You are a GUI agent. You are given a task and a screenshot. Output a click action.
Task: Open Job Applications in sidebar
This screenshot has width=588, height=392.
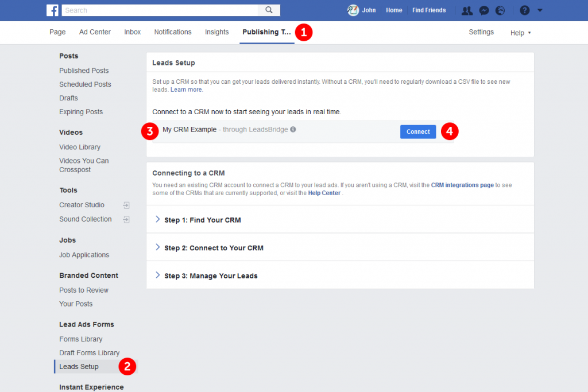(x=84, y=255)
